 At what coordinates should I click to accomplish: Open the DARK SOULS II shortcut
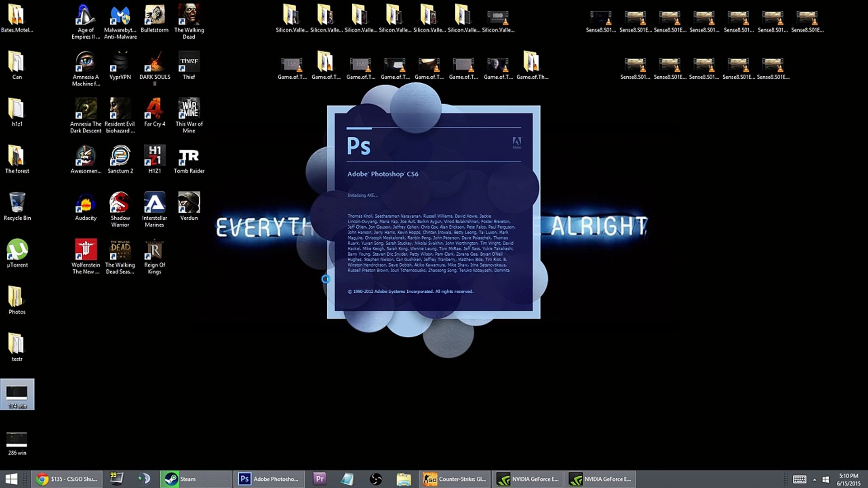point(155,63)
